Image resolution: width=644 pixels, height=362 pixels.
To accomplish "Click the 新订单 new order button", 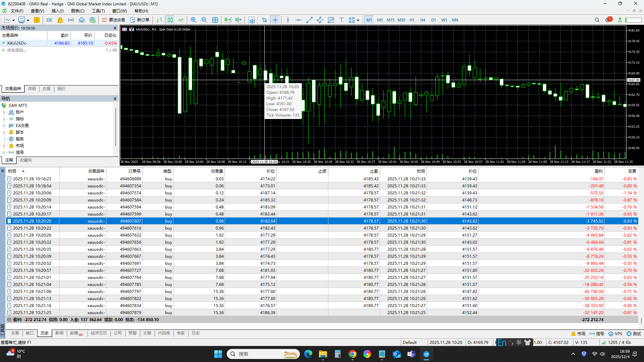I will [140, 20].
